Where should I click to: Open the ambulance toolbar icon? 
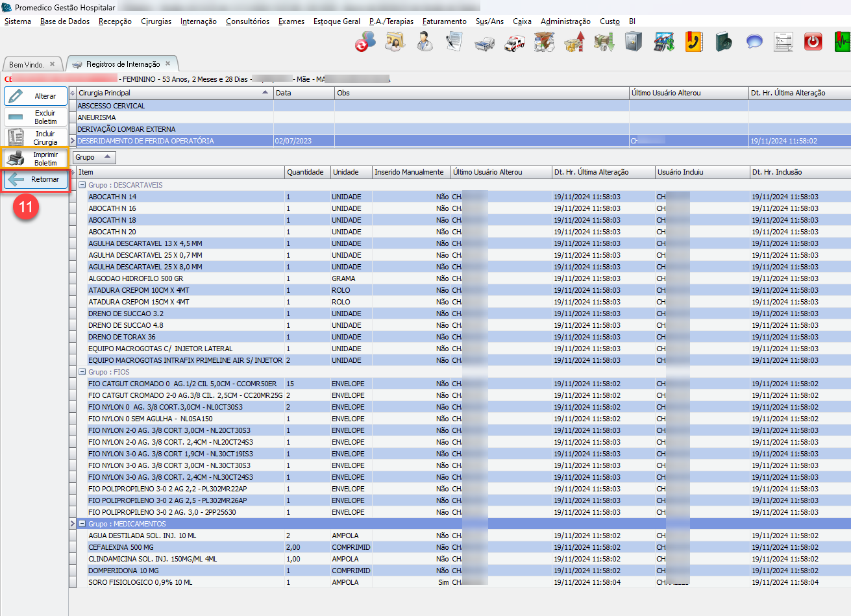point(515,43)
